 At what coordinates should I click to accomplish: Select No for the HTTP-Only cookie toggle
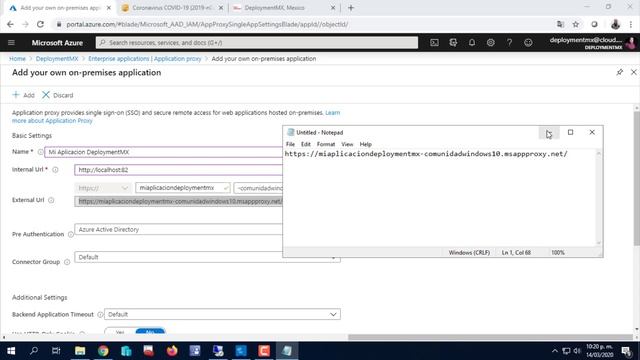[150, 331]
